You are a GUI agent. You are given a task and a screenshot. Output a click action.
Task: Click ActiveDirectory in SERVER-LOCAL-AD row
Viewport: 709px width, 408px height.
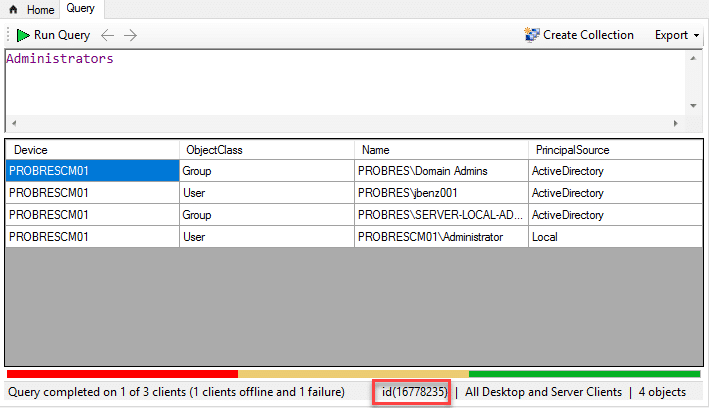(615, 215)
